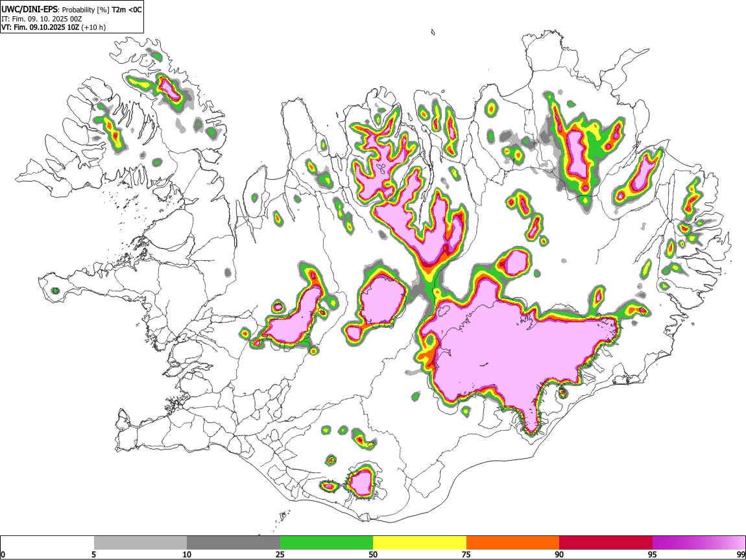Click the 'VT: Fim. 09.10.2025 10Z' line
The image size is (746, 560).
(40, 27)
